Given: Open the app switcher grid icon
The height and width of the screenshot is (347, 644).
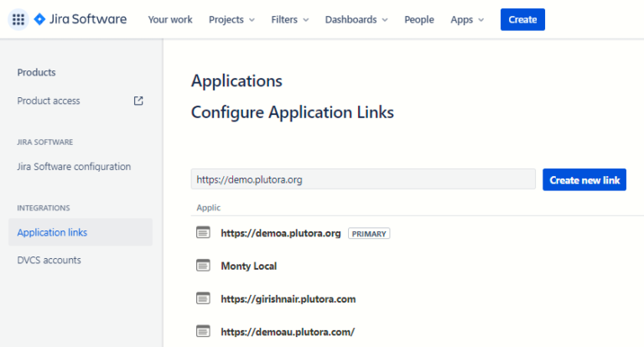Looking at the screenshot, I should (x=18, y=19).
